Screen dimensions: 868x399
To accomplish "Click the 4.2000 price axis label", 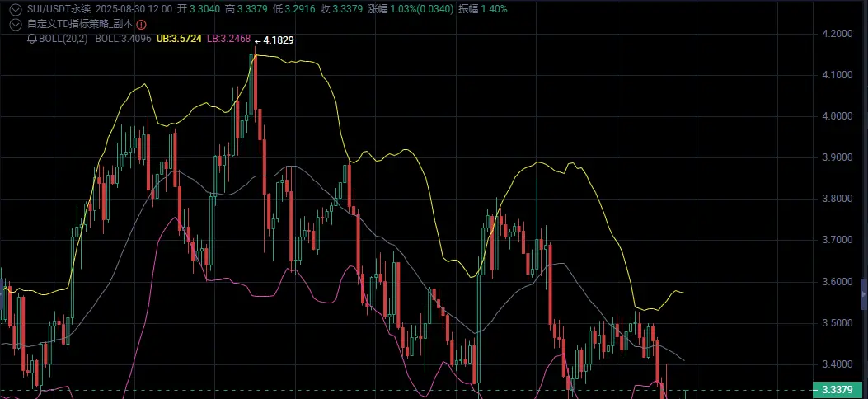I will pos(837,33).
